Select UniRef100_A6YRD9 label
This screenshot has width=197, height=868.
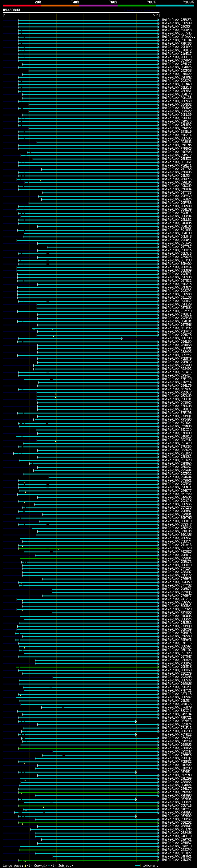pos(176,816)
